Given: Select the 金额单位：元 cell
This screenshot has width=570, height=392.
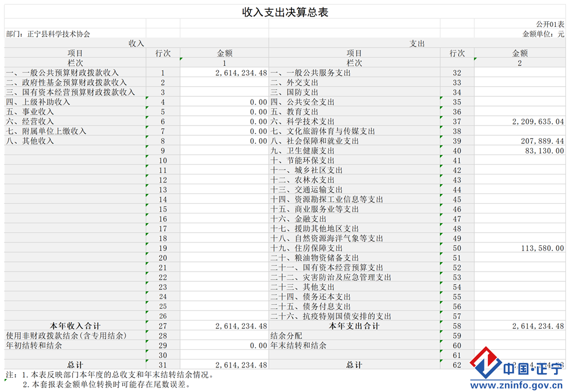Looking at the screenshot, I should (543, 34).
